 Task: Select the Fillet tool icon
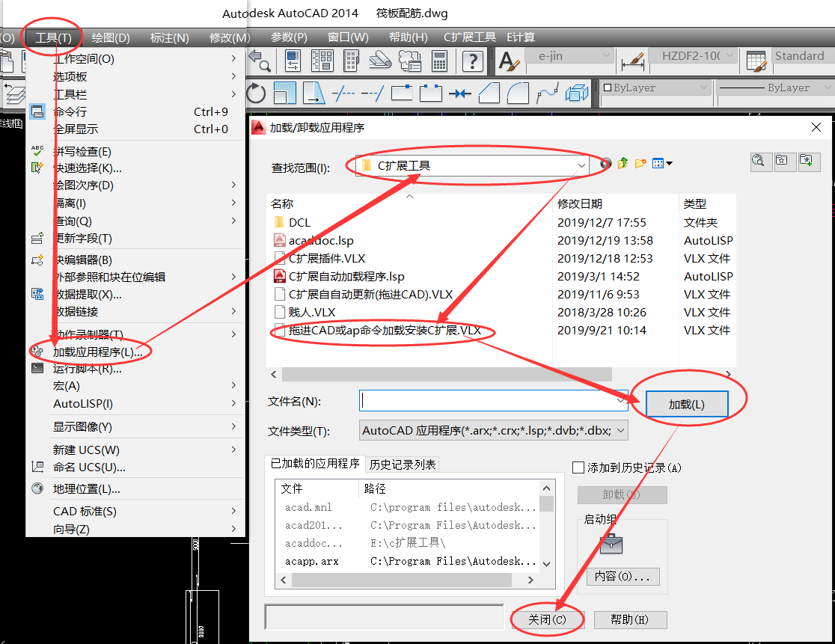point(518,93)
